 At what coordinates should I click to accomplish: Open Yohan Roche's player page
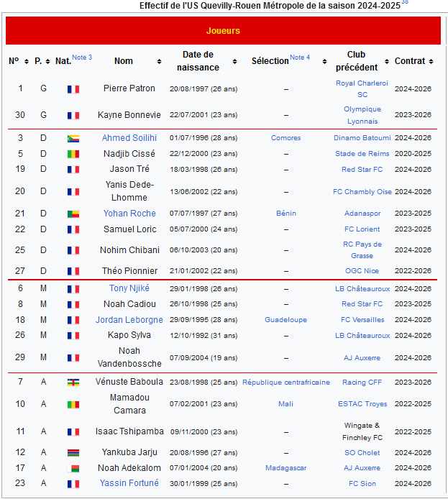click(129, 214)
